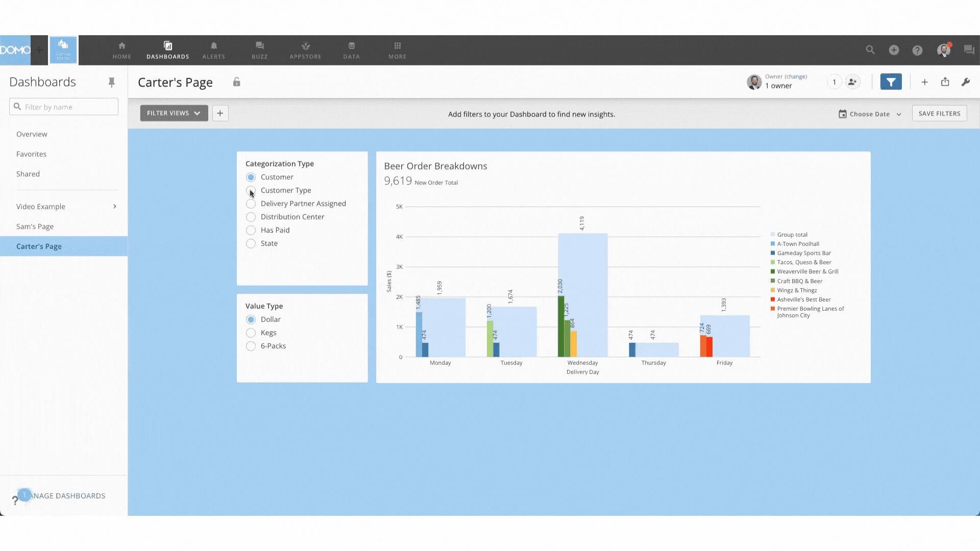Click the owner change link

pos(796,77)
